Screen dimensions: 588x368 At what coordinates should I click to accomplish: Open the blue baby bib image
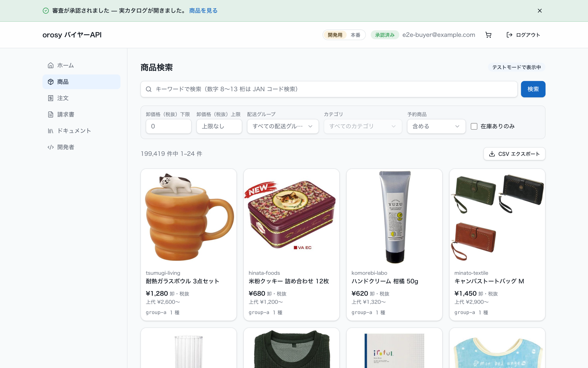(497, 348)
